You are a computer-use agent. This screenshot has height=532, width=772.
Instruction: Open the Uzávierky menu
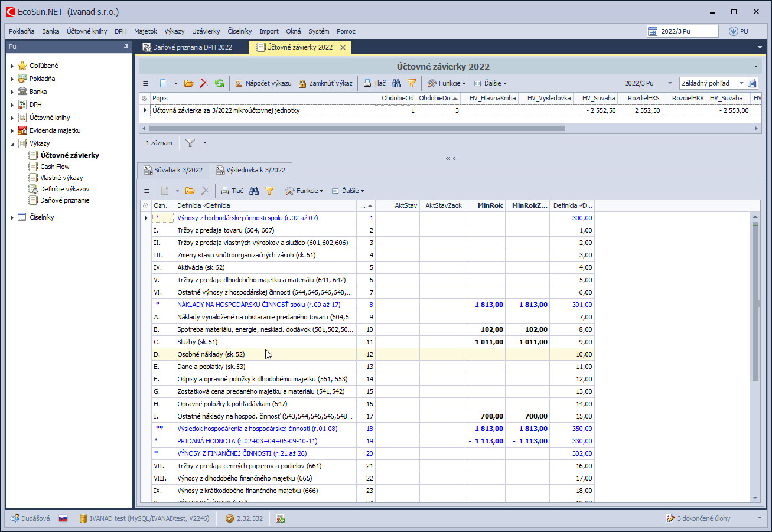(x=206, y=31)
